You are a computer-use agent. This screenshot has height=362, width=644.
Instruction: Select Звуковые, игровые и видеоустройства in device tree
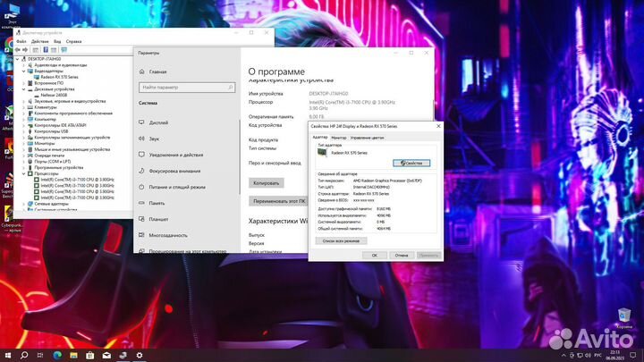(x=70, y=101)
